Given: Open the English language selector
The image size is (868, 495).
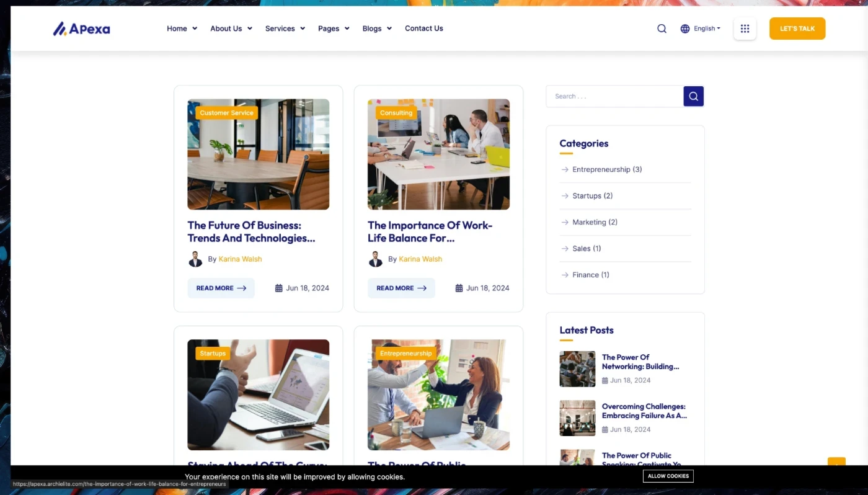Looking at the screenshot, I should coord(706,29).
